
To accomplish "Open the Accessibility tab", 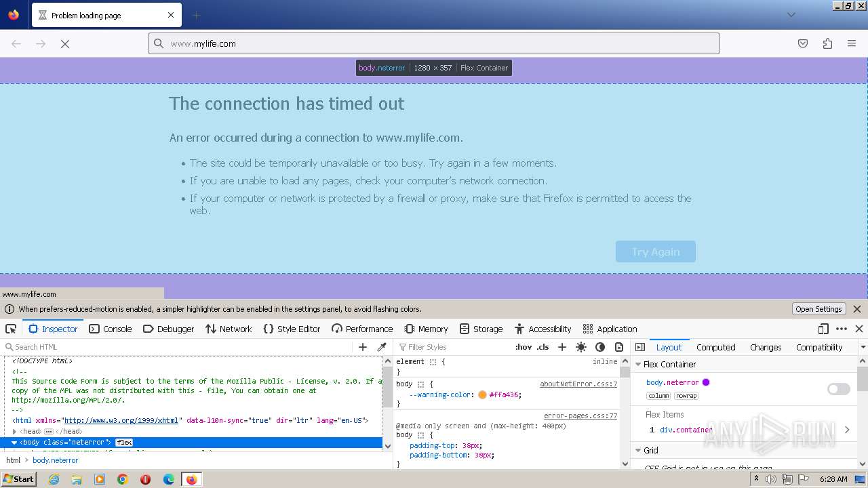I will tap(543, 329).
